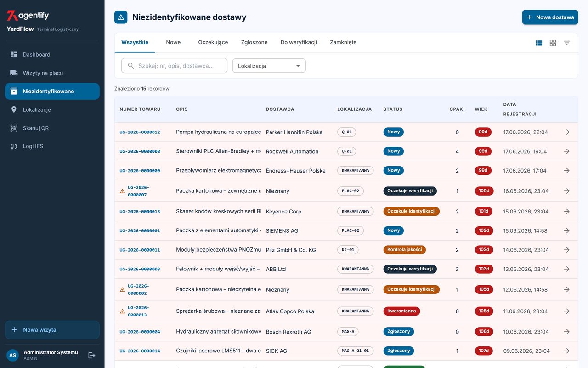Sort by the Wiek column header
The width and height of the screenshot is (588, 368).
pyautogui.click(x=481, y=109)
